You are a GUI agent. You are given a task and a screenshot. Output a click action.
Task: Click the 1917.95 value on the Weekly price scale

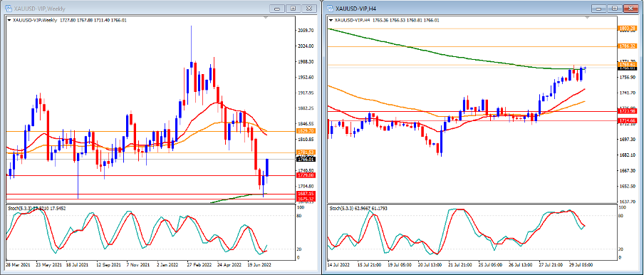pyautogui.click(x=306, y=93)
